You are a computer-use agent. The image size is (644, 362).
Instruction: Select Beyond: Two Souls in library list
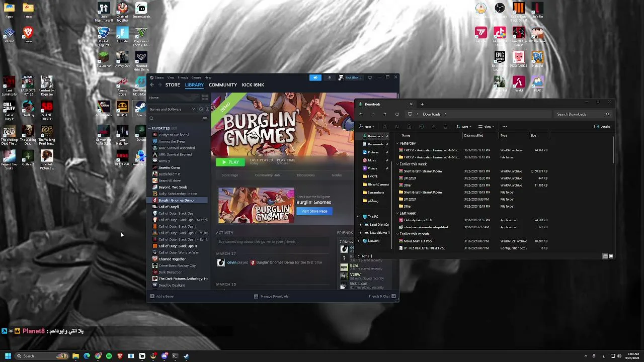pyautogui.click(x=173, y=187)
